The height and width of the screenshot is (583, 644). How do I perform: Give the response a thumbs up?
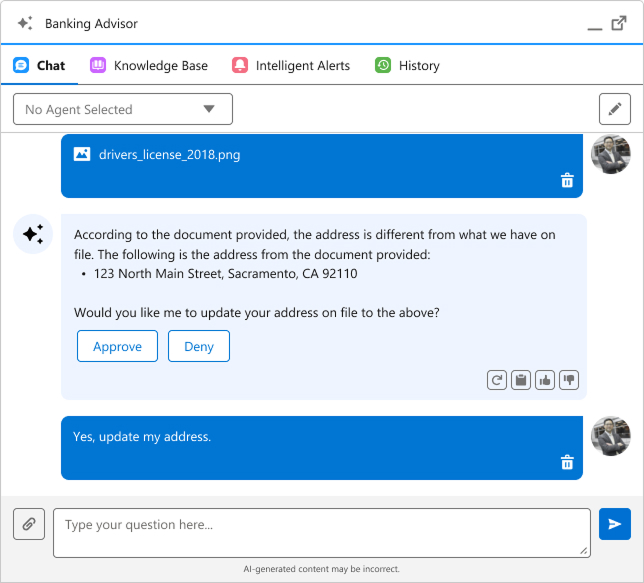545,380
